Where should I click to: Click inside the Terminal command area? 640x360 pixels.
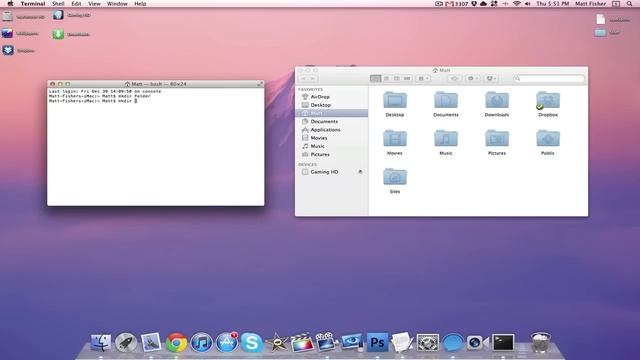156,147
